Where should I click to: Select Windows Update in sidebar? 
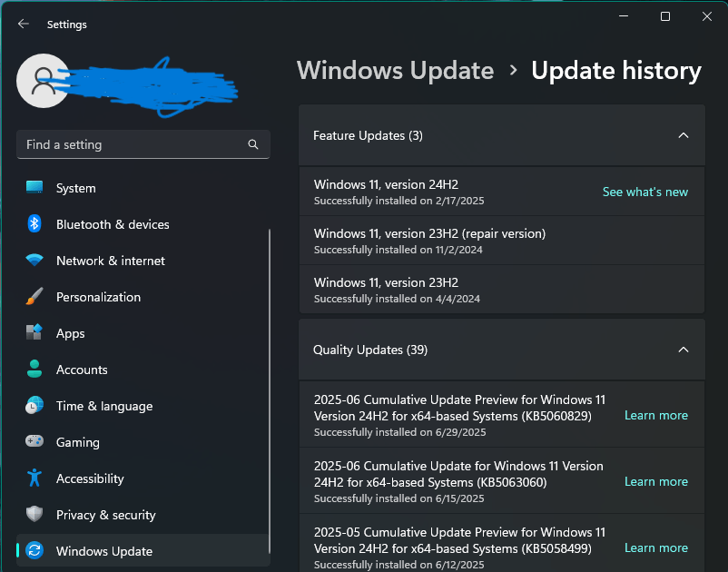click(143, 550)
